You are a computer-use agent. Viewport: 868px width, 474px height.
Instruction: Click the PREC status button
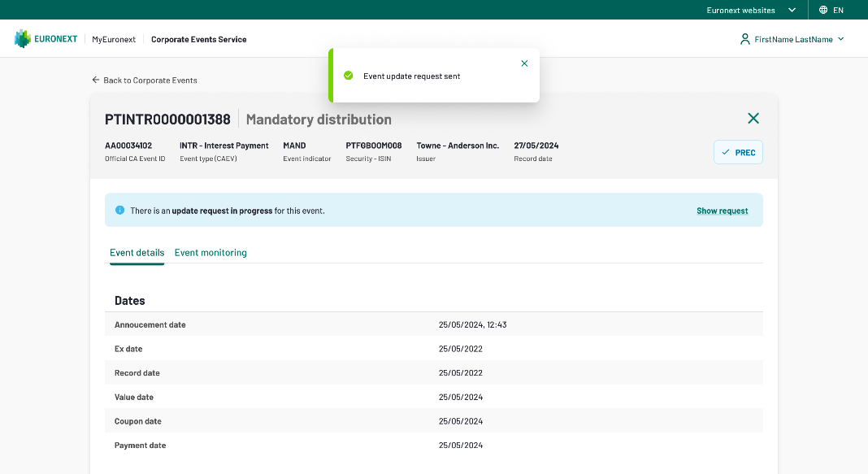738,152
